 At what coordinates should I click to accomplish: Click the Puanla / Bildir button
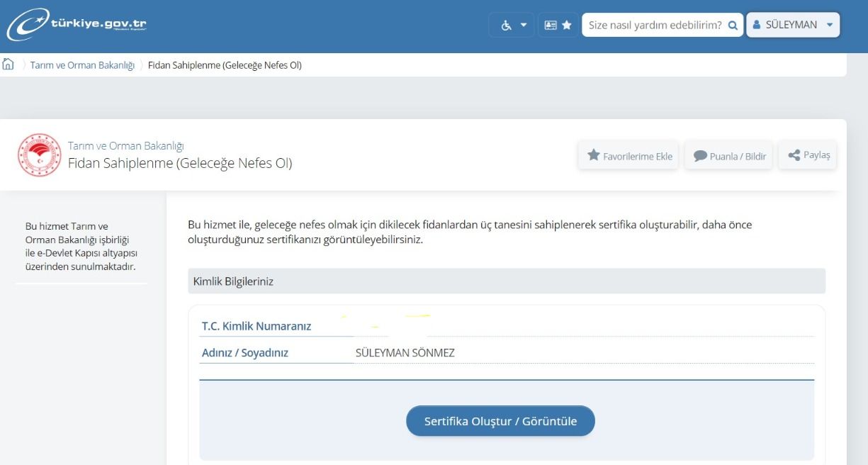pos(729,156)
